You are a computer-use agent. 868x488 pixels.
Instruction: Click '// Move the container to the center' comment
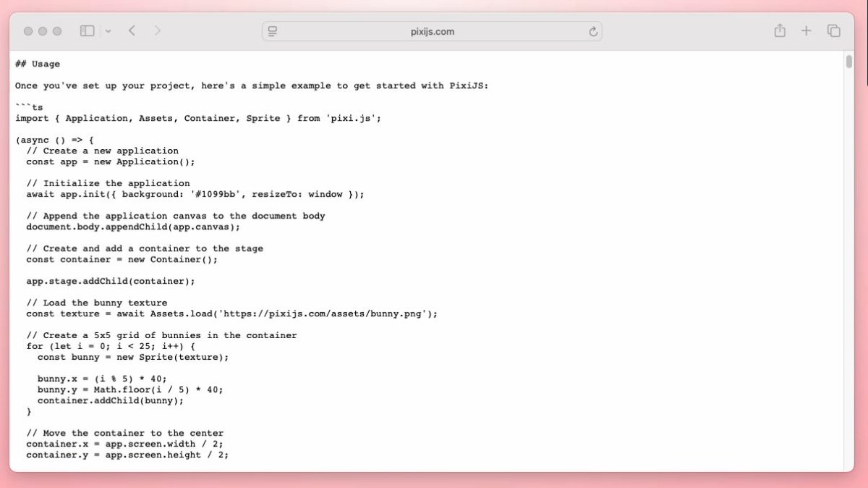[124, 433]
